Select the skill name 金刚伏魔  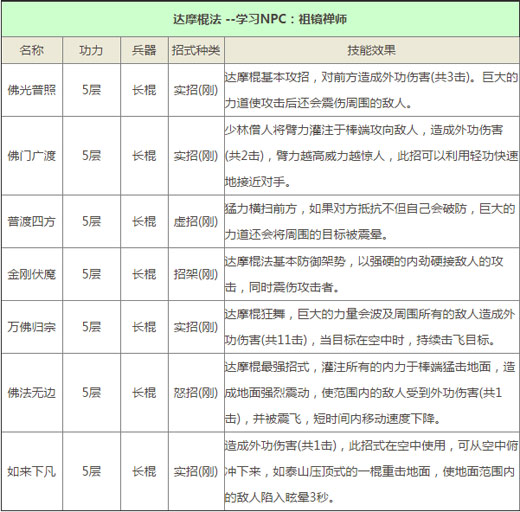coord(32,274)
